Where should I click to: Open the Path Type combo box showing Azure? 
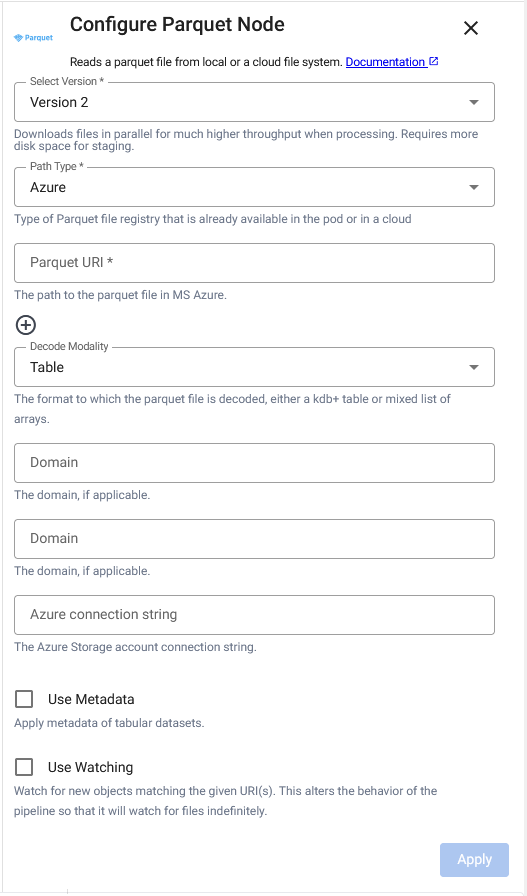tap(254, 187)
